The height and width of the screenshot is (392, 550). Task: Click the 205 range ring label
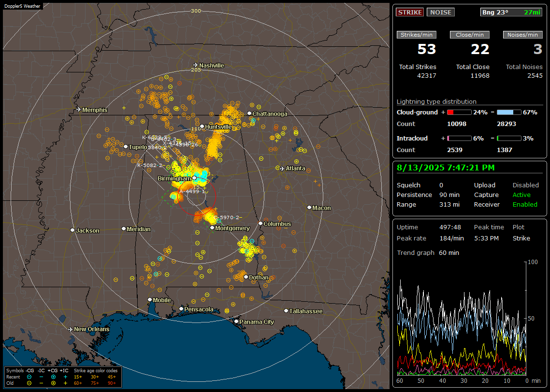tap(196, 70)
